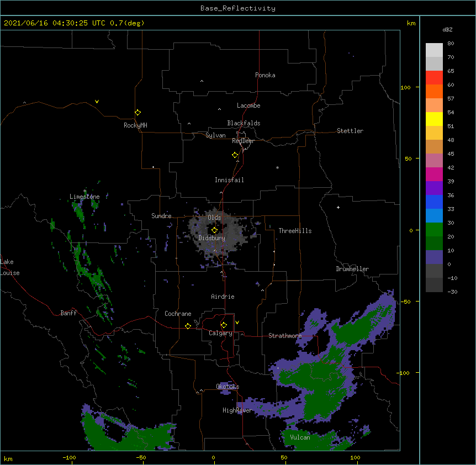Click the Cochrane town label
The height and width of the screenshot is (465, 476).
pyautogui.click(x=178, y=314)
